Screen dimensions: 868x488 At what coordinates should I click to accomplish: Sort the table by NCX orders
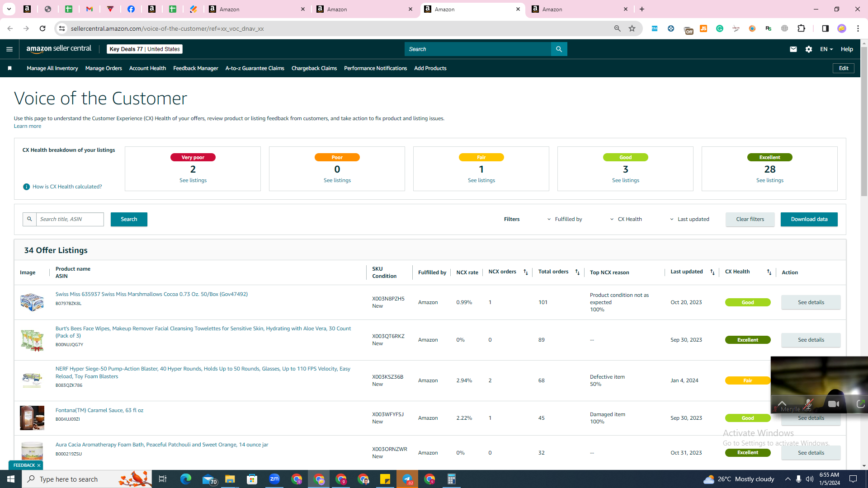tap(526, 272)
